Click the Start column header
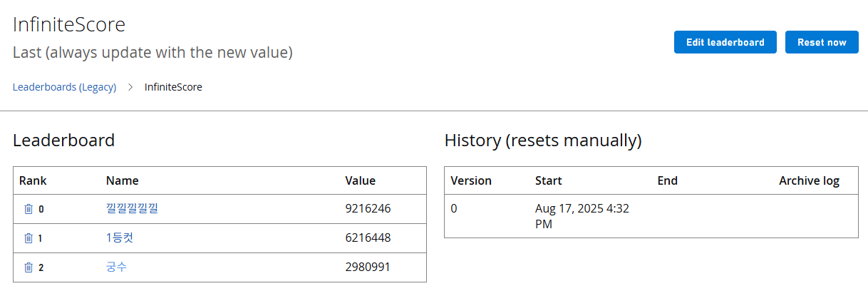Screen dimensions: 868x296 pos(548,180)
